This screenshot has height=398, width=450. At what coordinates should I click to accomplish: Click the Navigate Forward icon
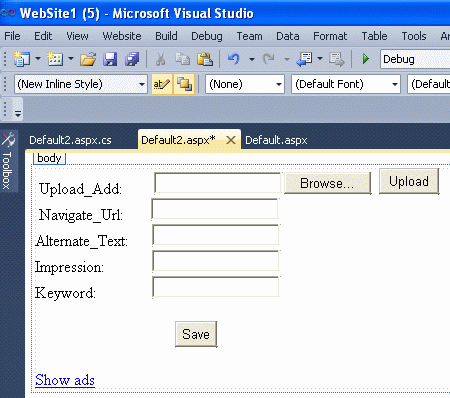pos(337,59)
